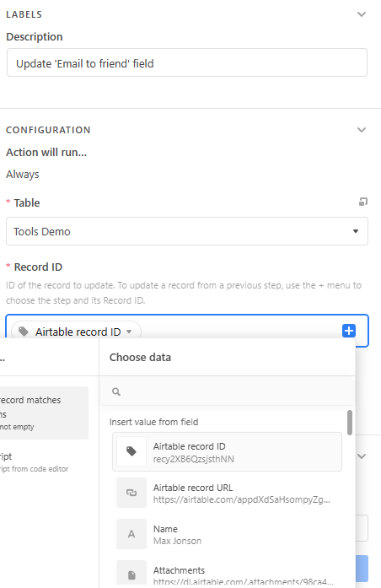Click the tag icon for Airtable record ID
The width and height of the screenshot is (381, 588).
[131, 451]
